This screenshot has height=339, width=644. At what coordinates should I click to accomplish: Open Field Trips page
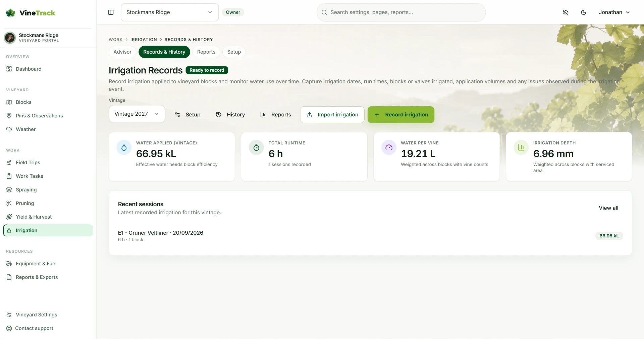pyautogui.click(x=48, y=163)
